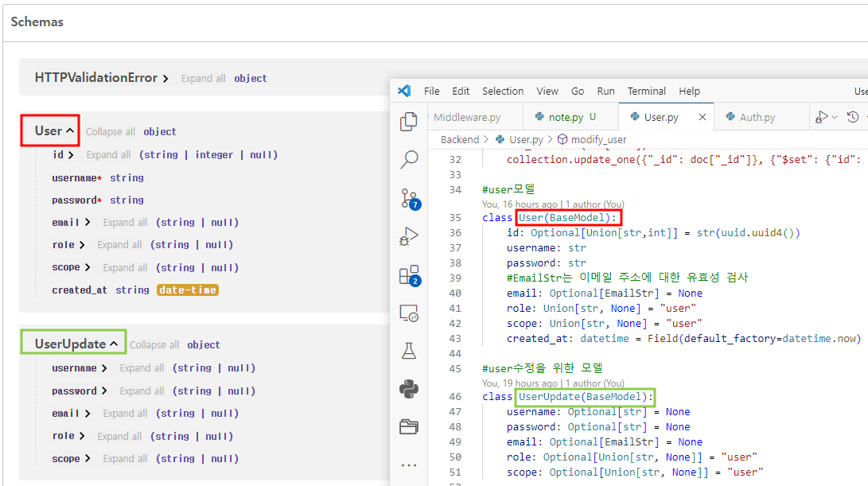The height and width of the screenshot is (486, 868).
Task: Click the Schemas section heading
Action: (x=37, y=21)
